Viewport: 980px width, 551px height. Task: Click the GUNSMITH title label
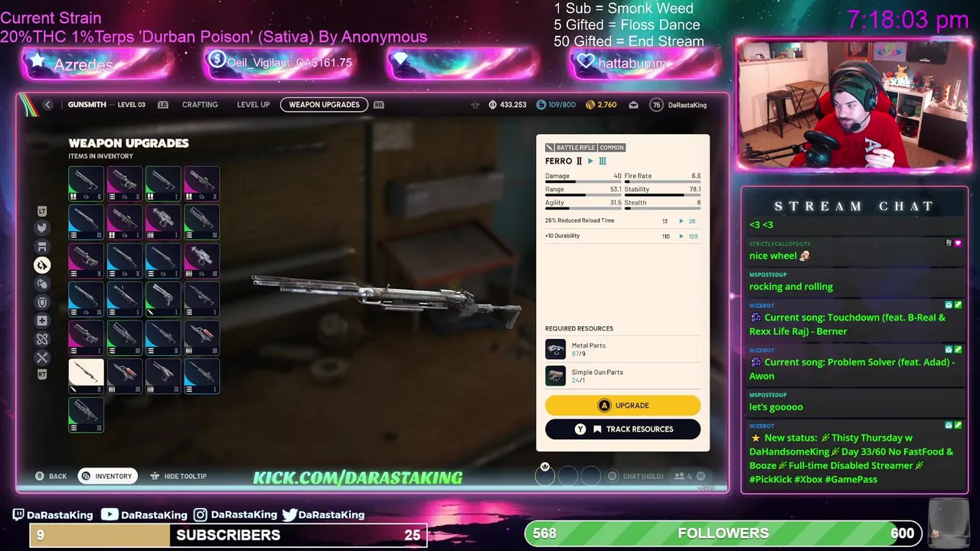[x=87, y=105]
